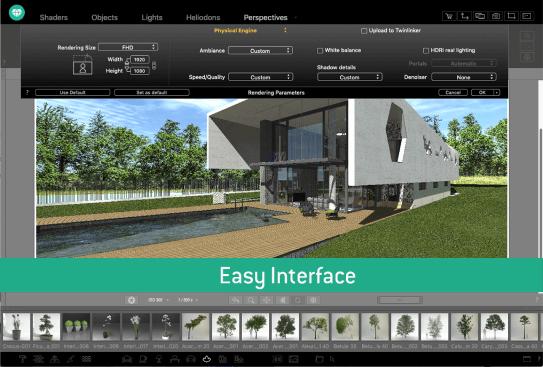Click the Height input field
The image size is (543, 367).
coord(140,71)
